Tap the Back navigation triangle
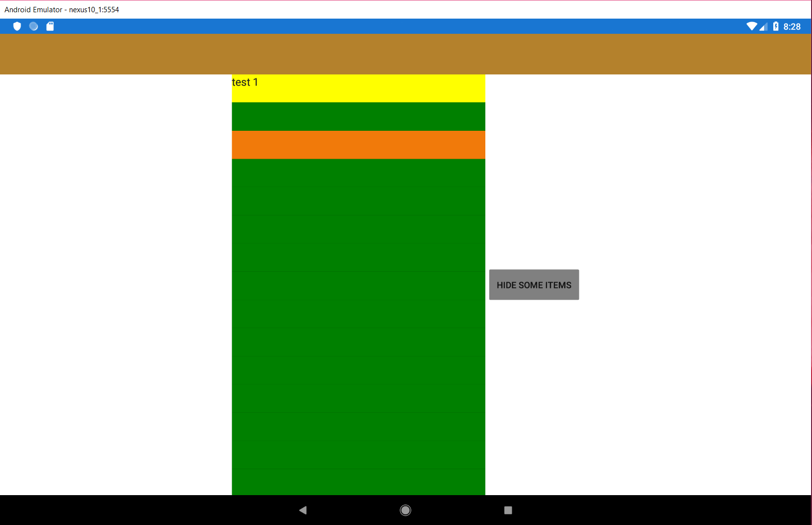This screenshot has height=525, width=812. coord(303,510)
